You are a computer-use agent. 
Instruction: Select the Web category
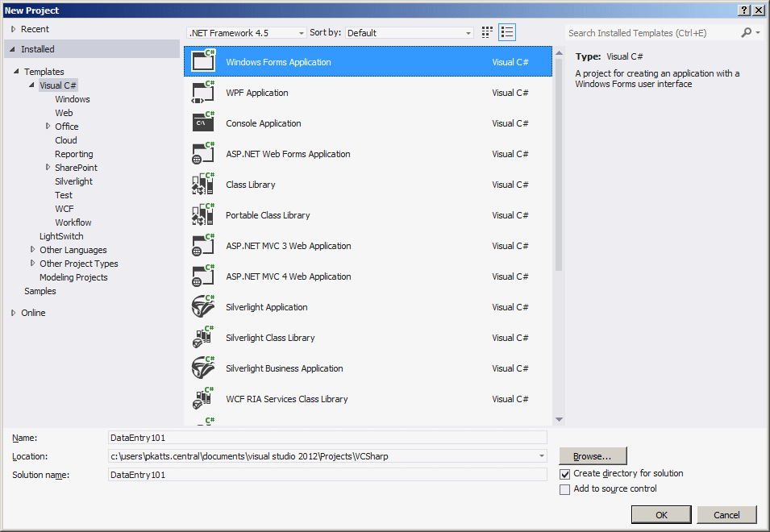[64, 113]
